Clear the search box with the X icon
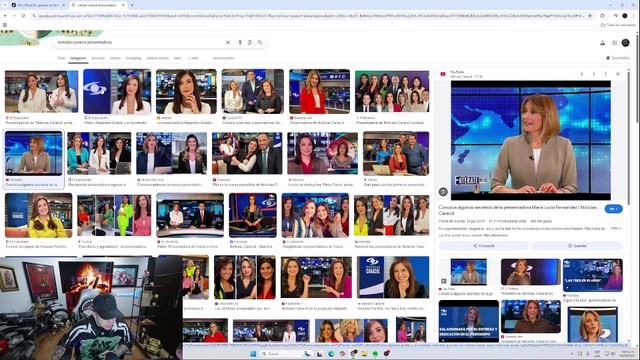This screenshot has width=640, height=360. click(228, 42)
